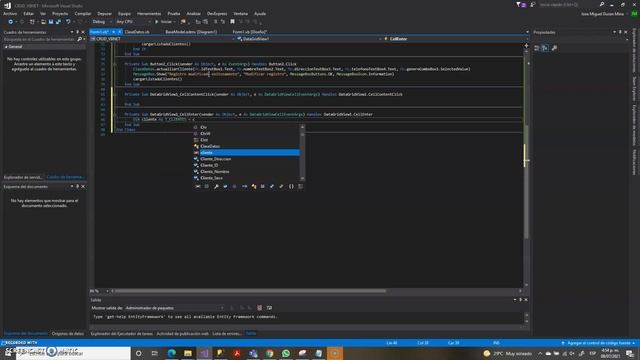Open the Archivo menu
Screen dimensions: 640x360
coord(10,13)
